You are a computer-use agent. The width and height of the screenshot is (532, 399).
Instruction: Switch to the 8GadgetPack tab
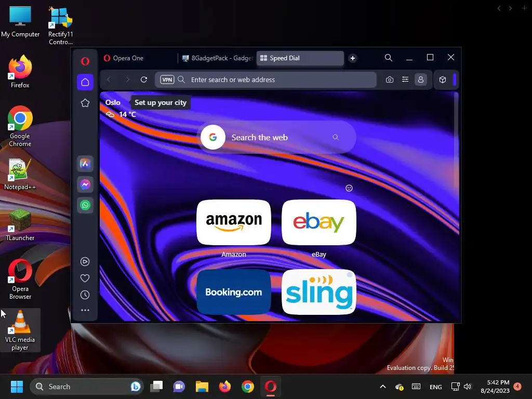click(218, 58)
